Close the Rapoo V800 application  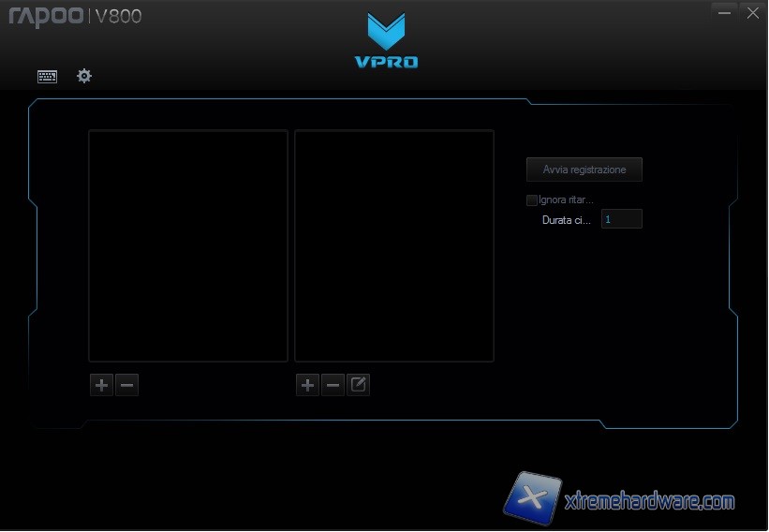(x=751, y=12)
